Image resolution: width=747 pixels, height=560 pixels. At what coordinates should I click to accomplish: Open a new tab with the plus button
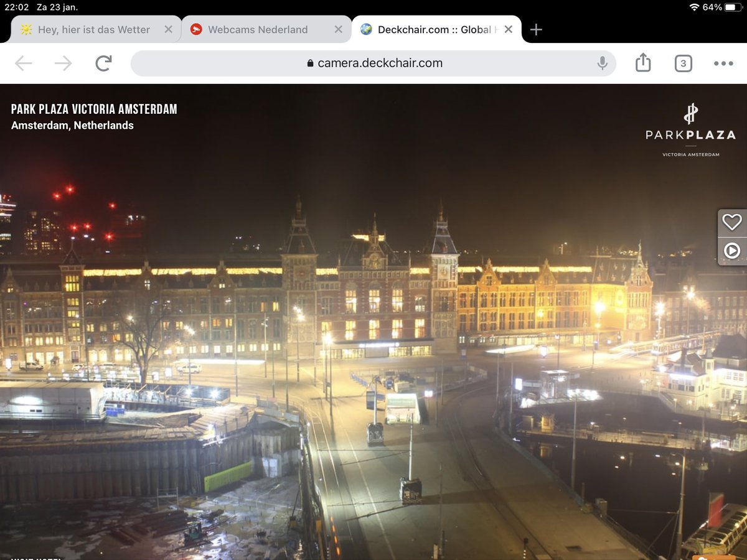[x=535, y=29]
